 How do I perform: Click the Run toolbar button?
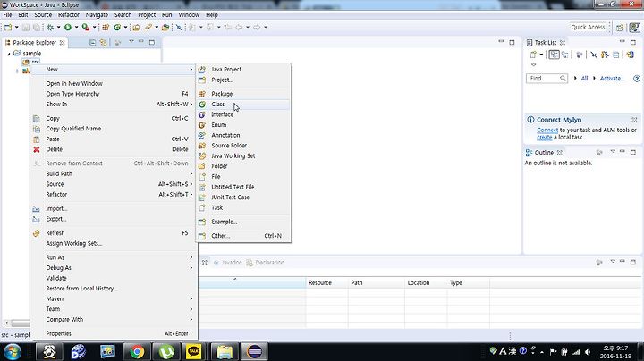click(x=68, y=27)
